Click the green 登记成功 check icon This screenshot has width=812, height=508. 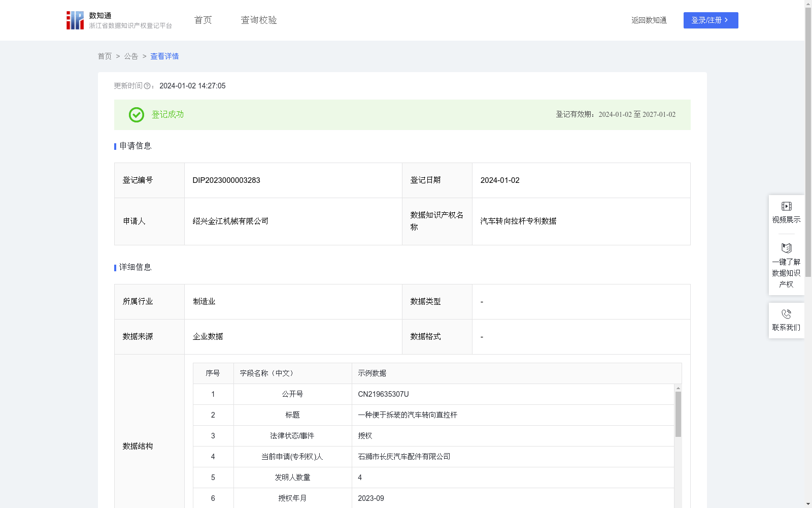point(136,115)
